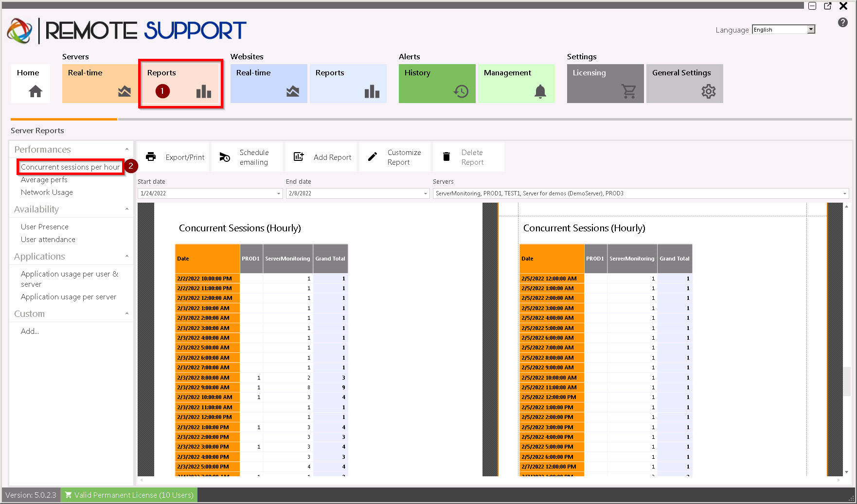Click Add Report button label
This screenshot has height=504, width=857.
point(332,157)
